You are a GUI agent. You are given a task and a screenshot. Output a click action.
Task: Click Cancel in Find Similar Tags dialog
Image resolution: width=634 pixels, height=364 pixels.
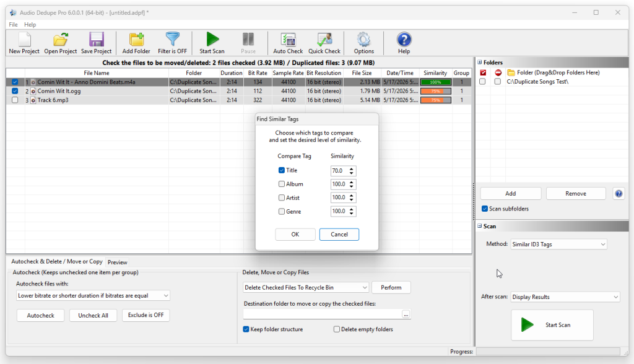click(x=339, y=235)
